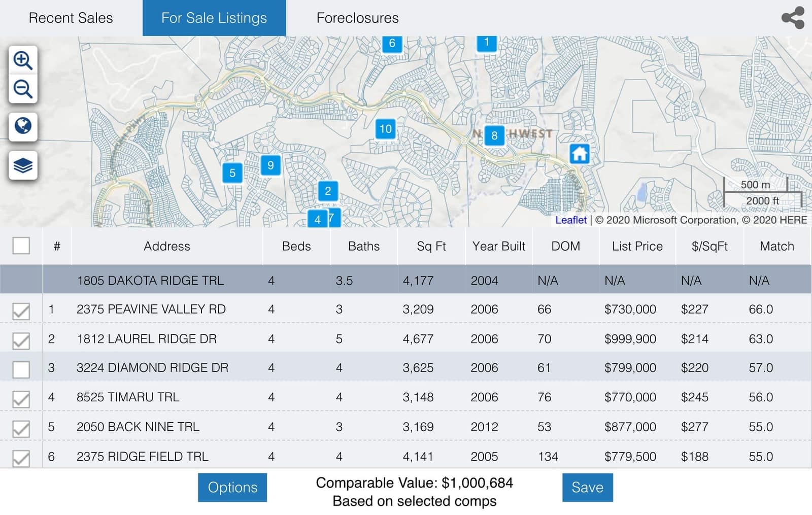812x515 pixels.
Task: Zoom out of the map
Action: tap(22, 90)
